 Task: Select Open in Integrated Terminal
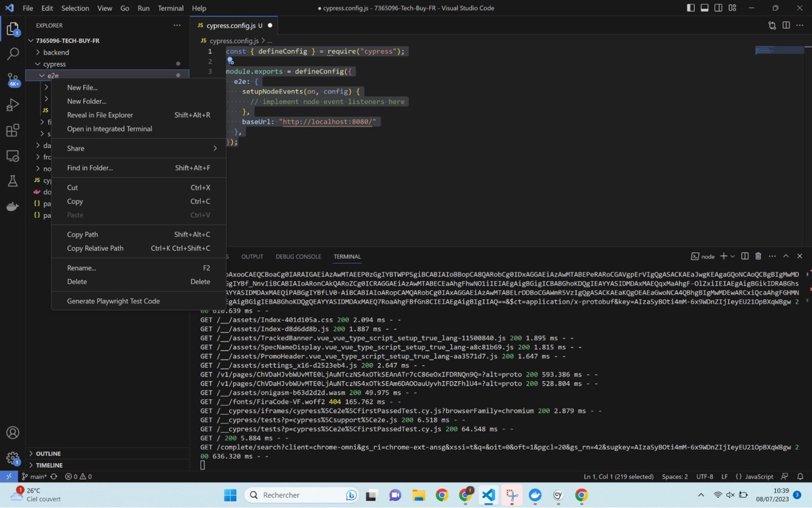coord(138,129)
